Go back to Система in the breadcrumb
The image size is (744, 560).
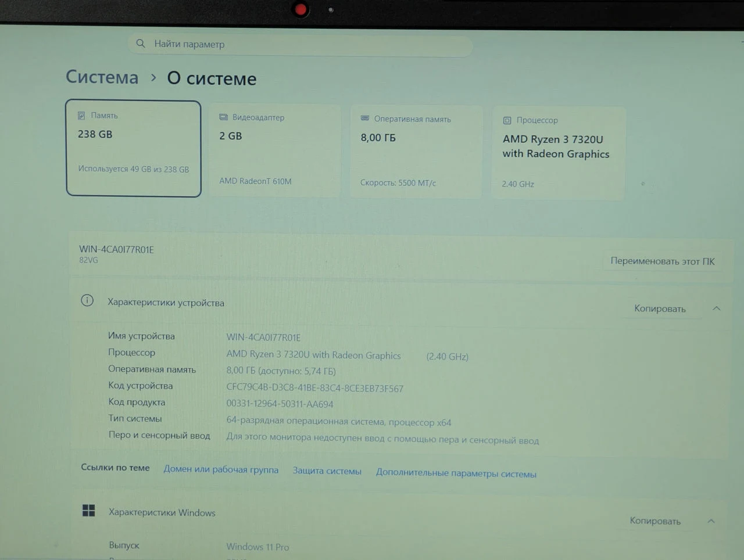102,77
